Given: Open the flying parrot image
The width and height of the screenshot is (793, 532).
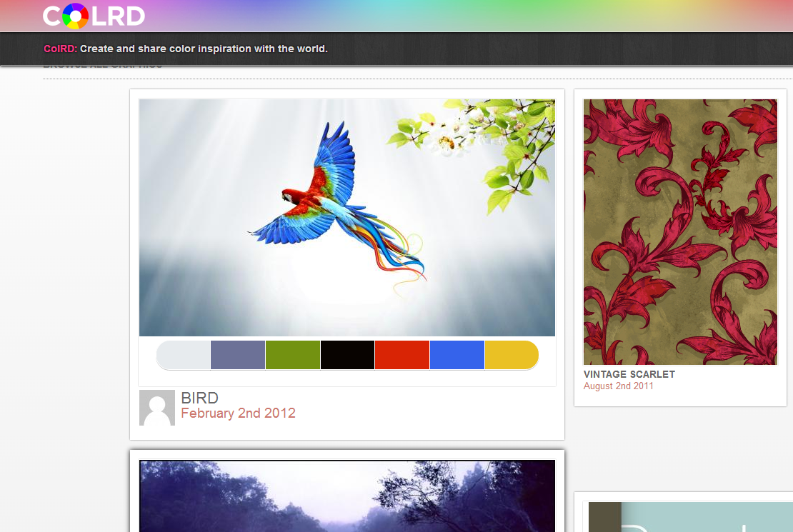Looking at the screenshot, I should 347,217.
